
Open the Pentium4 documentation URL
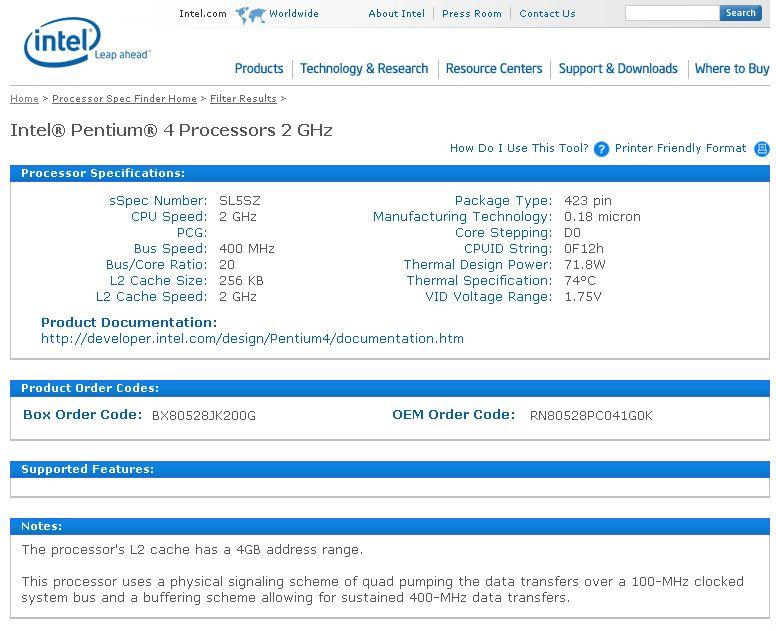252,338
